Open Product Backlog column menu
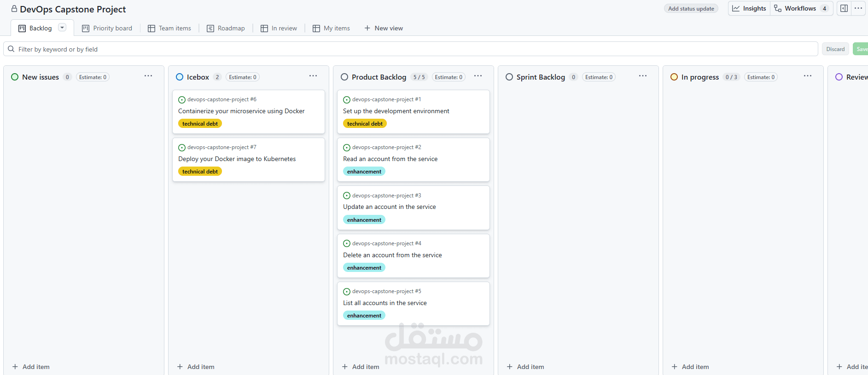The image size is (868, 375). [478, 76]
